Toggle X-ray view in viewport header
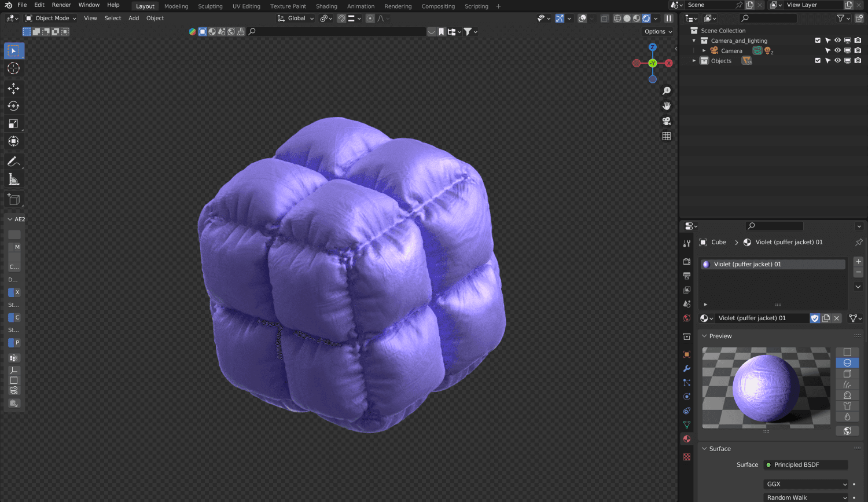Viewport: 868px width, 502px height. pos(604,19)
